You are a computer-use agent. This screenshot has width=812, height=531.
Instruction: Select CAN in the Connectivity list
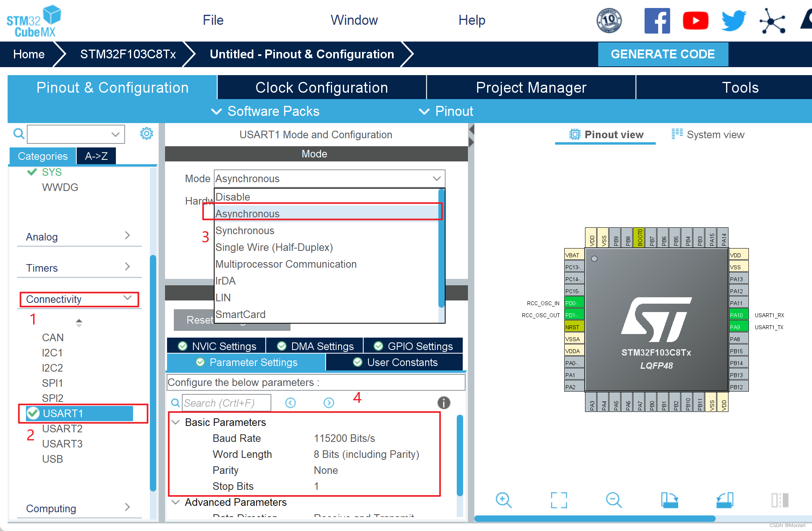pos(53,337)
